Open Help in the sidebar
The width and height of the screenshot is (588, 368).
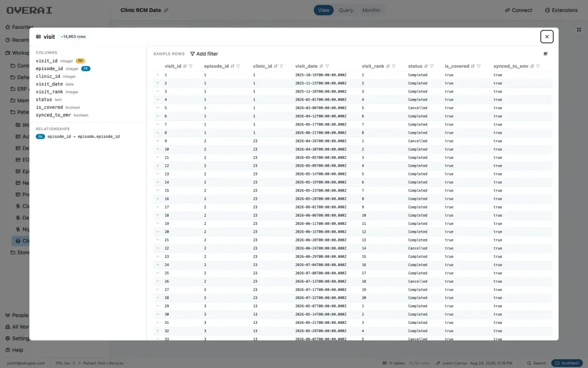point(14,350)
